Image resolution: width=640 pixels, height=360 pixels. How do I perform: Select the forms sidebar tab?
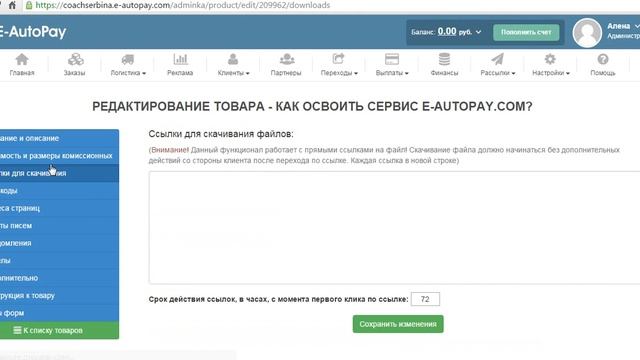point(59,313)
